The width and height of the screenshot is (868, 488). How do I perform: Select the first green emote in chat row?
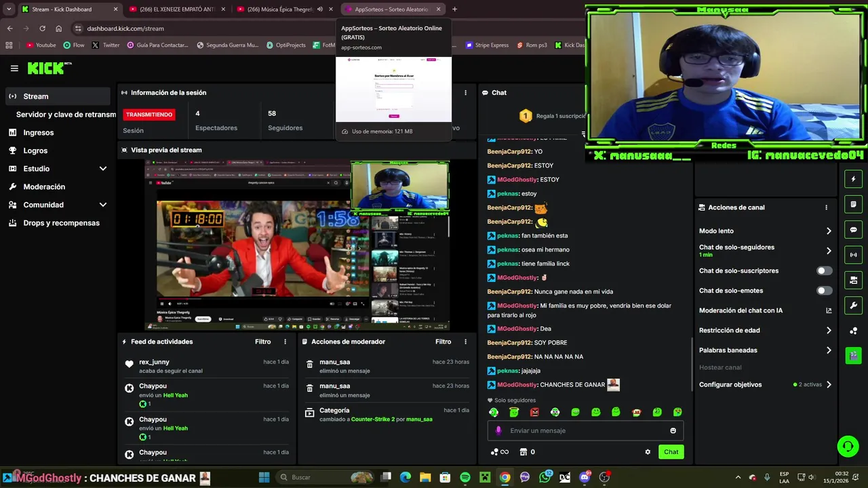click(x=494, y=412)
